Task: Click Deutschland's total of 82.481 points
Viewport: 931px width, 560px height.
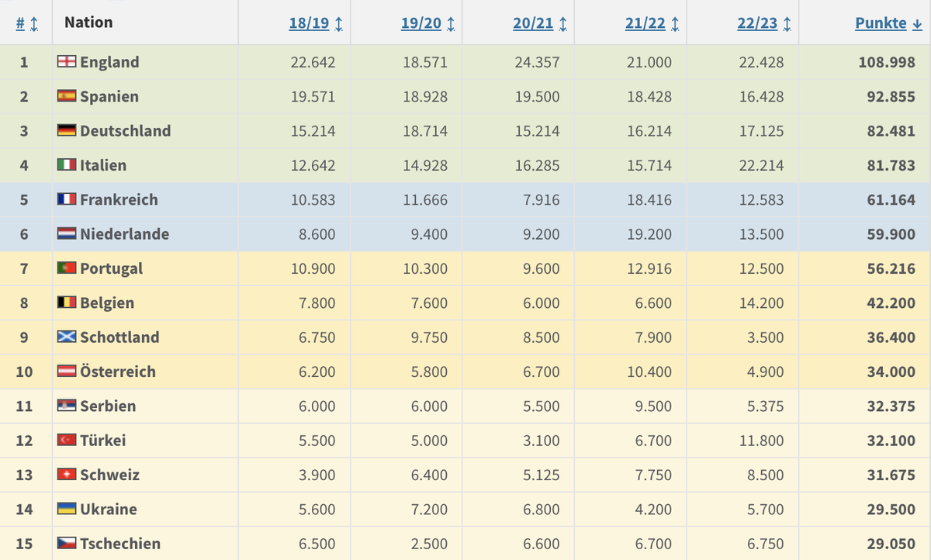Action: pyautogui.click(x=891, y=130)
